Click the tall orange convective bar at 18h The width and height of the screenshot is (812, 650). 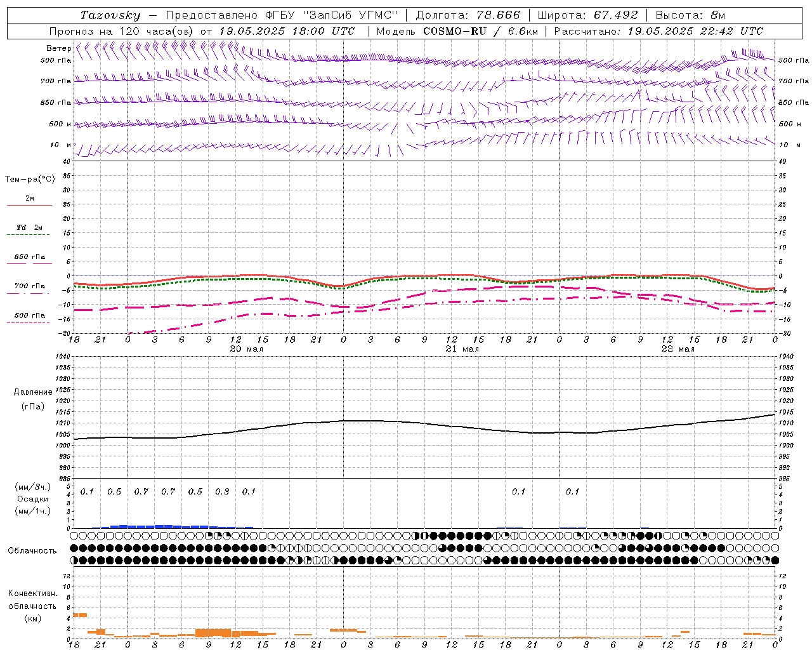pyautogui.click(x=80, y=614)
